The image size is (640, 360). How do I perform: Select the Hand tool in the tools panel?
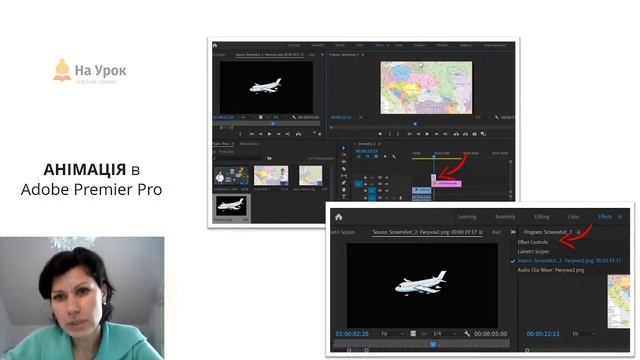click(344, 190)
